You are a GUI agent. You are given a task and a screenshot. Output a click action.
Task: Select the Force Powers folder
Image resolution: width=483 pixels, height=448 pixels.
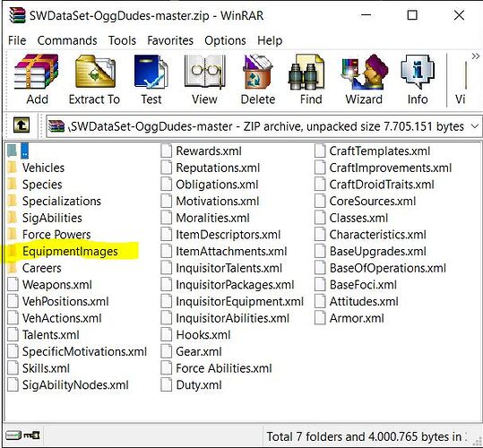click(x=49, y=235)
